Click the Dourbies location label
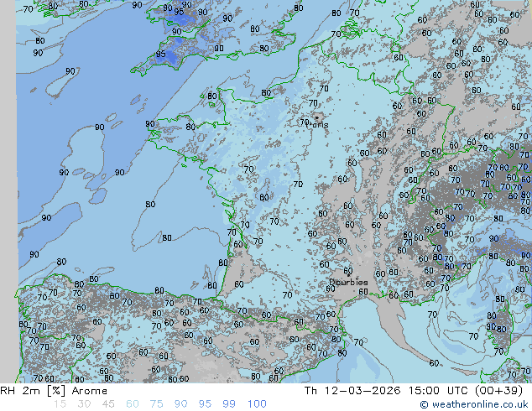This screenshot has width=532, height=411. click(x=348, y=282)
